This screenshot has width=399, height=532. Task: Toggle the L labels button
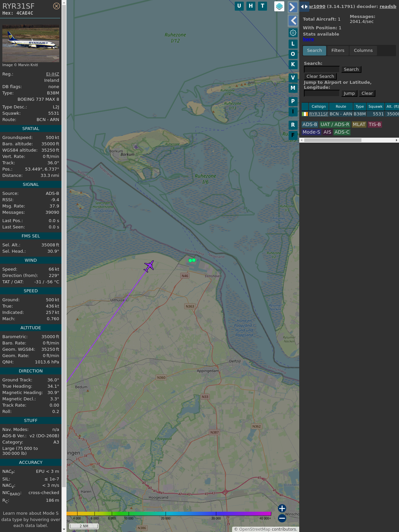coord(293,44)
